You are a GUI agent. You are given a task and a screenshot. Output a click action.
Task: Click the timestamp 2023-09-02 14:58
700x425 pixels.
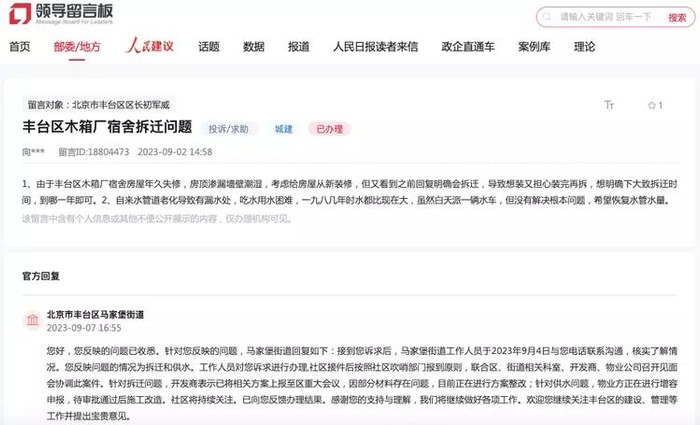coord(175,152)
